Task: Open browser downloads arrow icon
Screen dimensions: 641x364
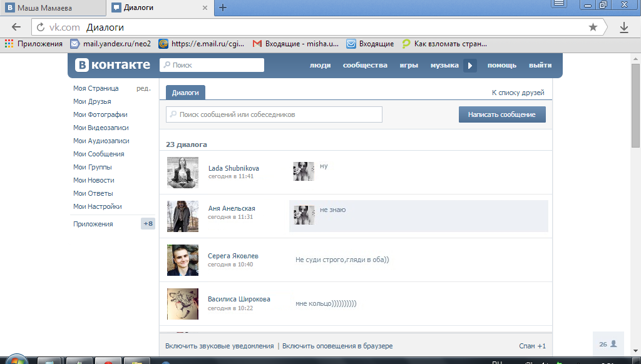Action: (623, 28)
